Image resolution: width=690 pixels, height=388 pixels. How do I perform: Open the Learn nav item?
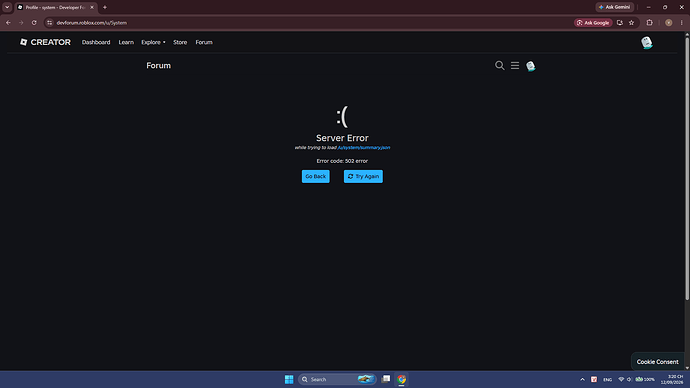point(126,42)
